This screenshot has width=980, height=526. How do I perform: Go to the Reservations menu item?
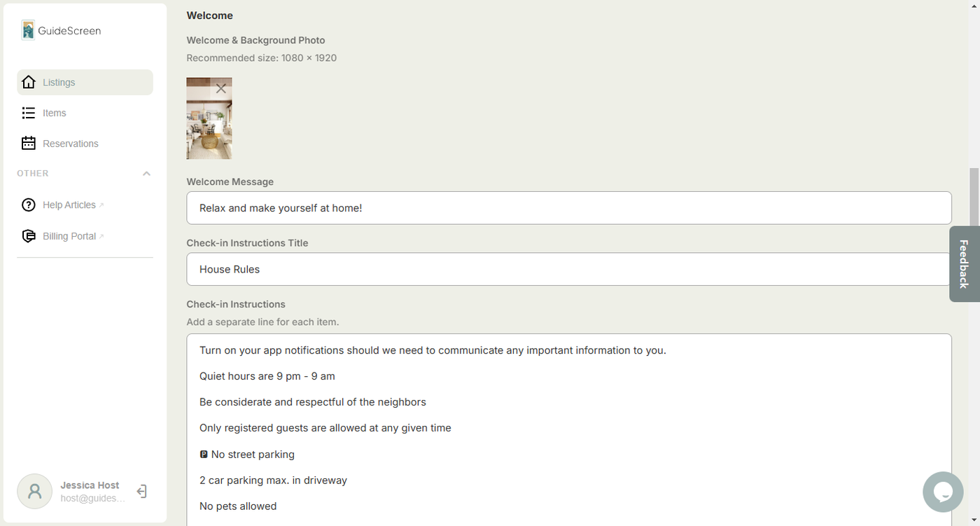(70, 144)
